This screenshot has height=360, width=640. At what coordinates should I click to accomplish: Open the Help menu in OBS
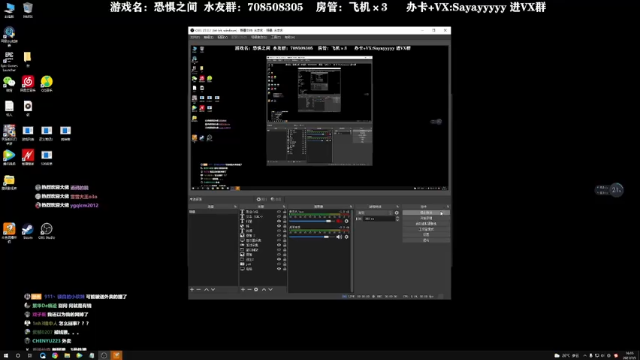(x=290, y=37)
